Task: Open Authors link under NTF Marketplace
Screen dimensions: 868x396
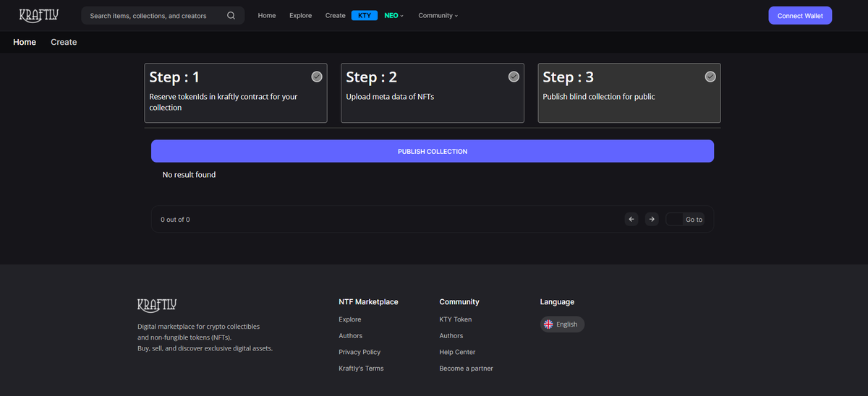Action: (x=351, y=336)
